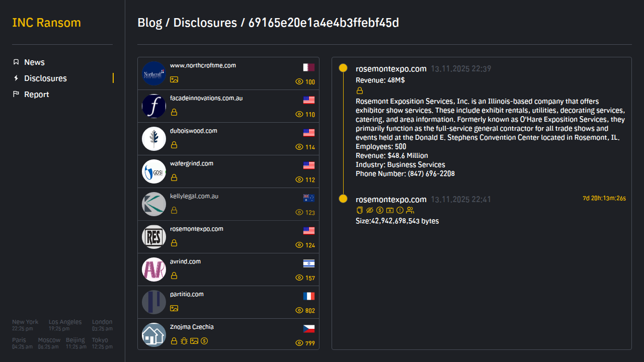
Task: Click the crossed-out eye icon in detail panel
Action: coord(370,210)
